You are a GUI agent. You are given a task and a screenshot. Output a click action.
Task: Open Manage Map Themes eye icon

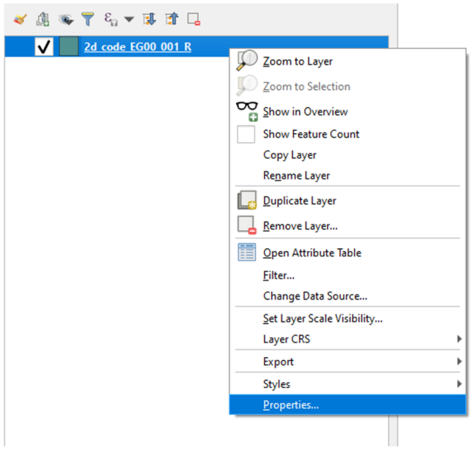tap(65, 18)
